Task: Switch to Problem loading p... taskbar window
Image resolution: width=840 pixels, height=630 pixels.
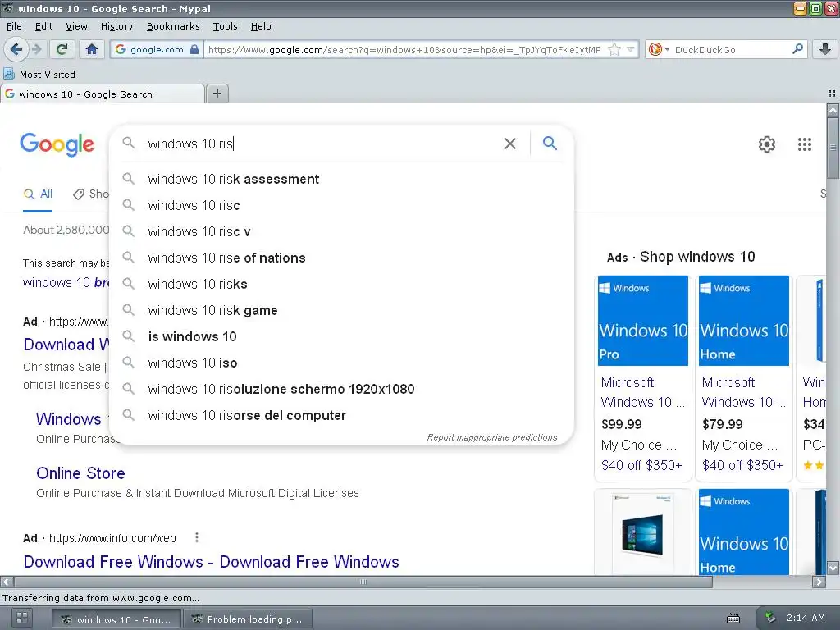Action: pyautogui.click(x=247, y=619)
